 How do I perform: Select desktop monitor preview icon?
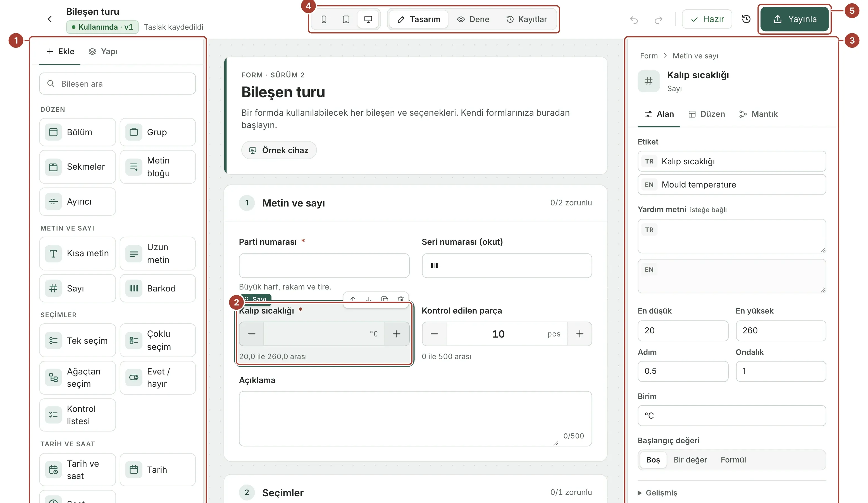click(368, 19)
